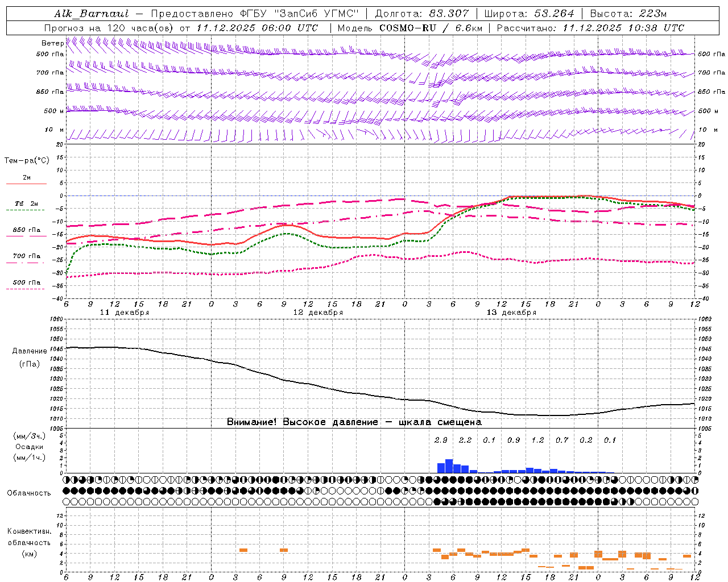This screenshot has width=728, height=582.
Task: Select the 'Широта: 53.264' latitude text
Action: click(530, 14)
